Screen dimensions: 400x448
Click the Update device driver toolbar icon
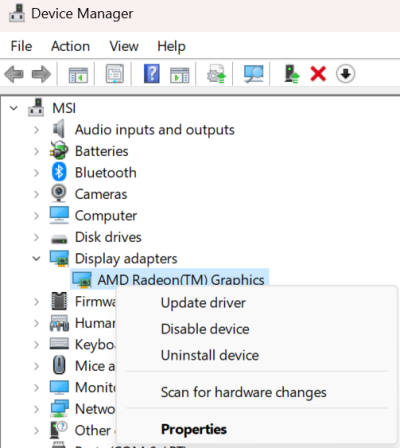[216, 74]
